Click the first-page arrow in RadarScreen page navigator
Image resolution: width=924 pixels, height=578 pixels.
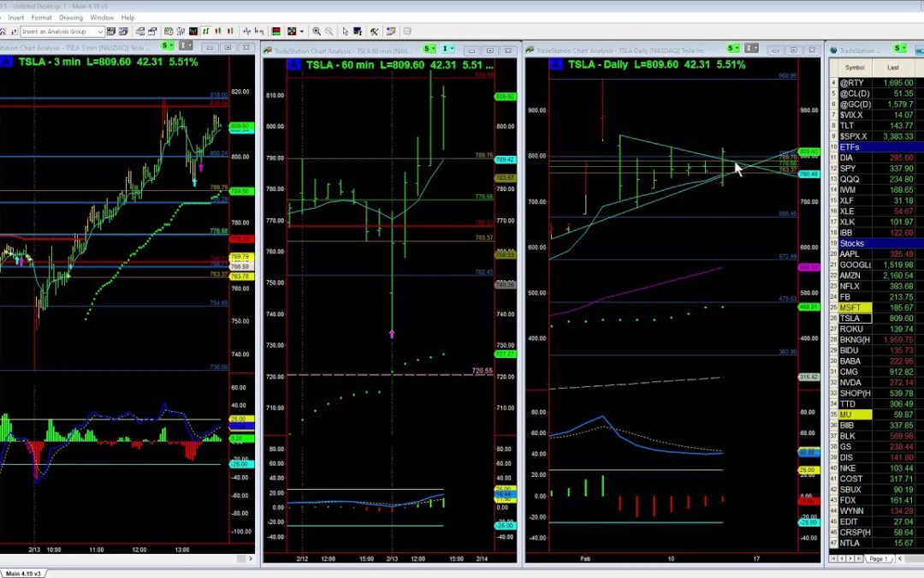point(833,558)
